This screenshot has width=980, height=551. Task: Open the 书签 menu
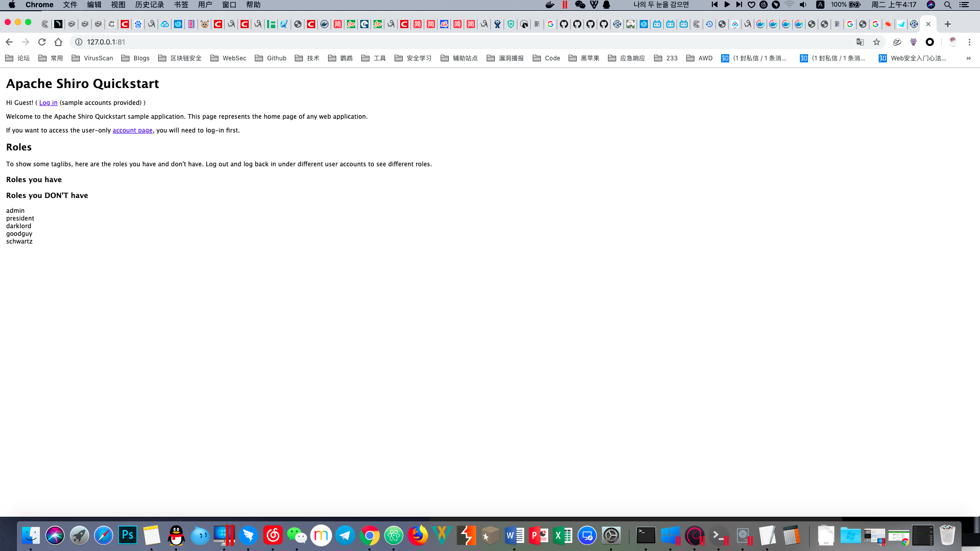pos(181,5)
